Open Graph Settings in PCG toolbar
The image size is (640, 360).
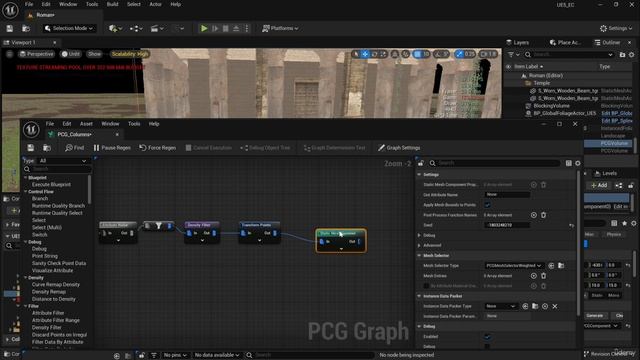point(399,148)
